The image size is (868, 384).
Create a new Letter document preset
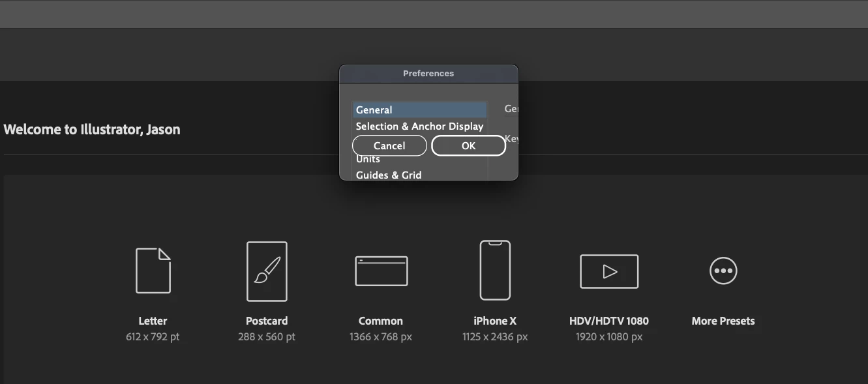153,271
